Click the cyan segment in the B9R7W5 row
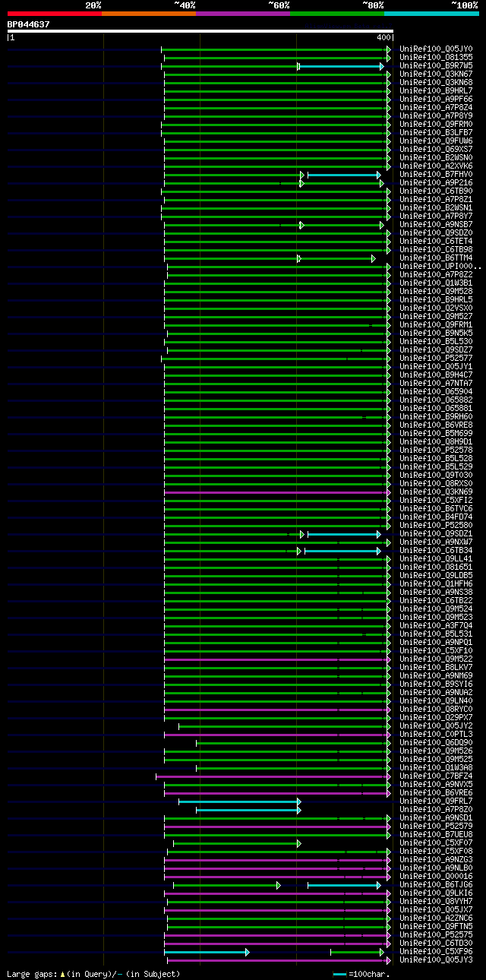 point(341,66)
